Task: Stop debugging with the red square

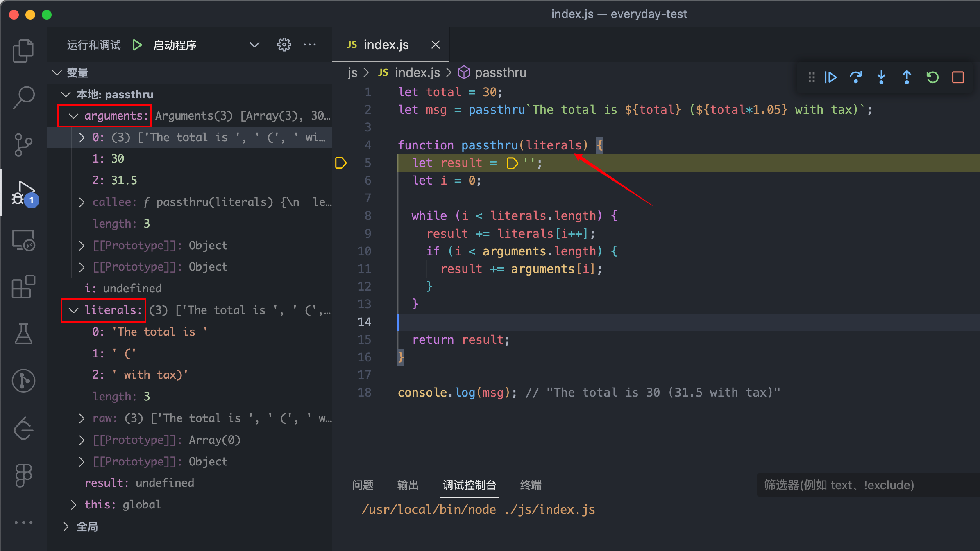Action: coord(958,77)
